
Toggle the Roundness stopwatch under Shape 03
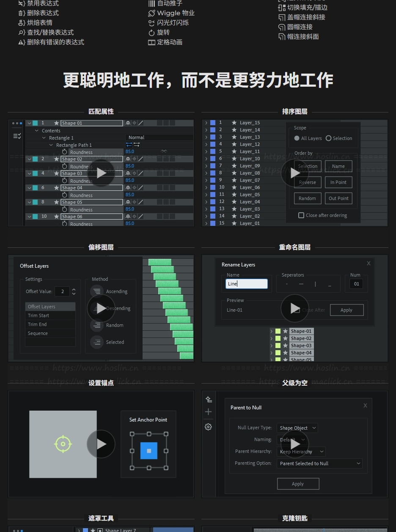click(x=64, y=181)
